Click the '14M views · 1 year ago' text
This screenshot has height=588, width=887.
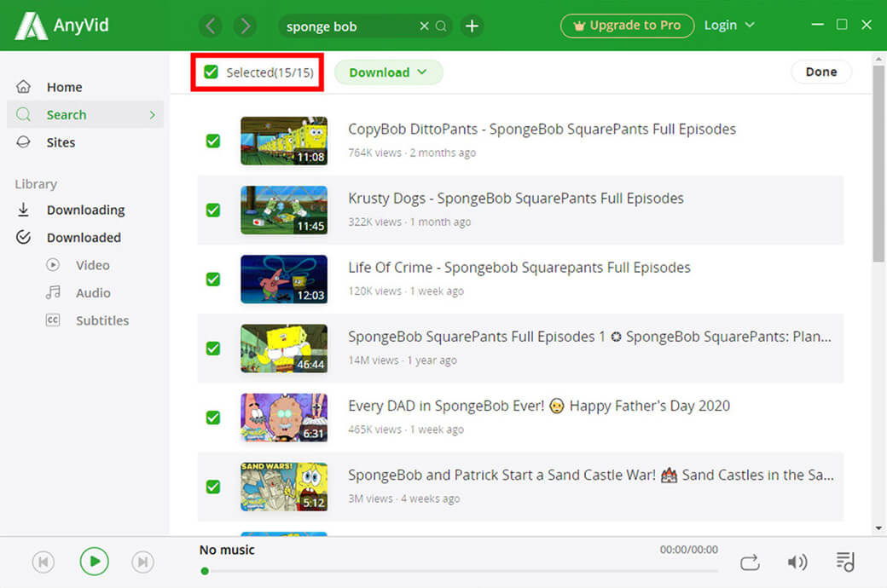tap(403, 360)
